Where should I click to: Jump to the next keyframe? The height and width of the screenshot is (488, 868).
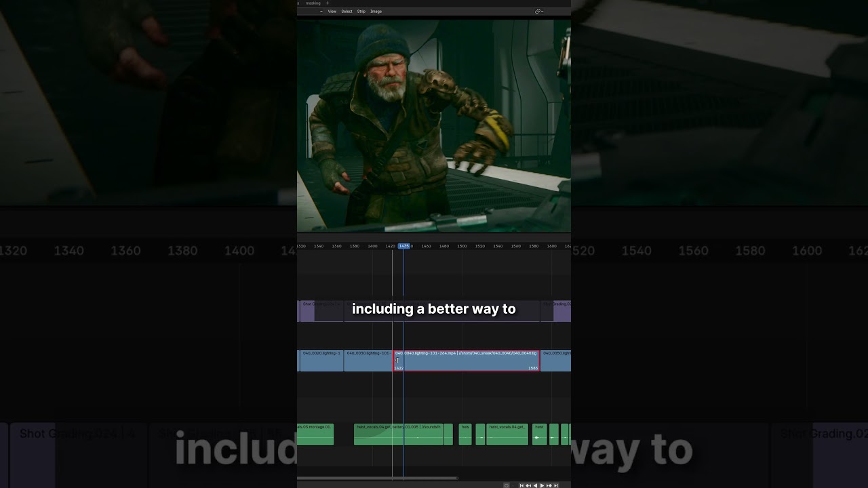pos(549,485)
